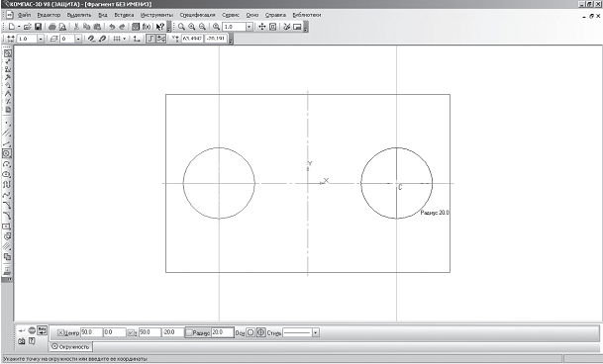Toggle the grid display button
Screen dimensions: 603x364
117,39
